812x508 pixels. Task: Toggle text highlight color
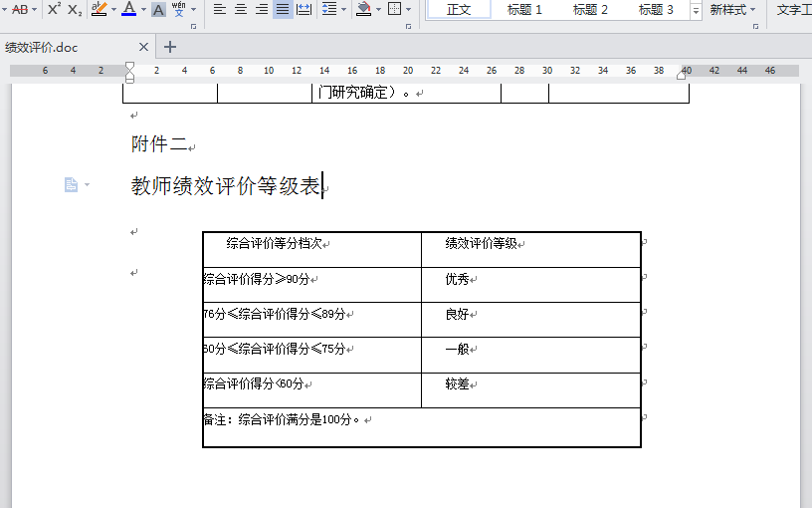(x=99, y=9)
